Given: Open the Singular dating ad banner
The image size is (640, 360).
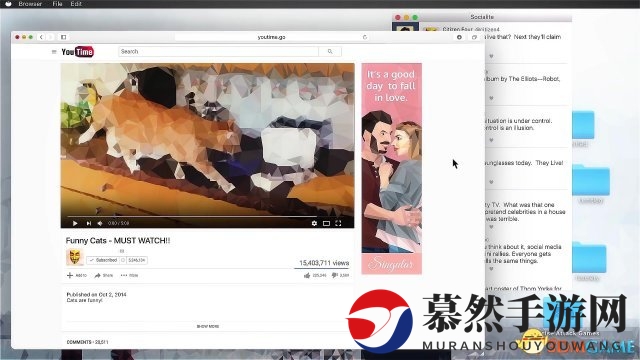Looking at the screenshot, I should (x=391, y=169).
